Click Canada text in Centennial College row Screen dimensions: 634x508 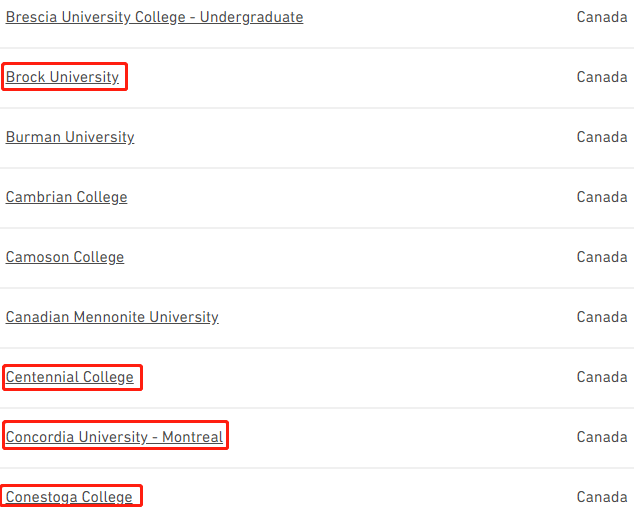(x=602, y=377)
